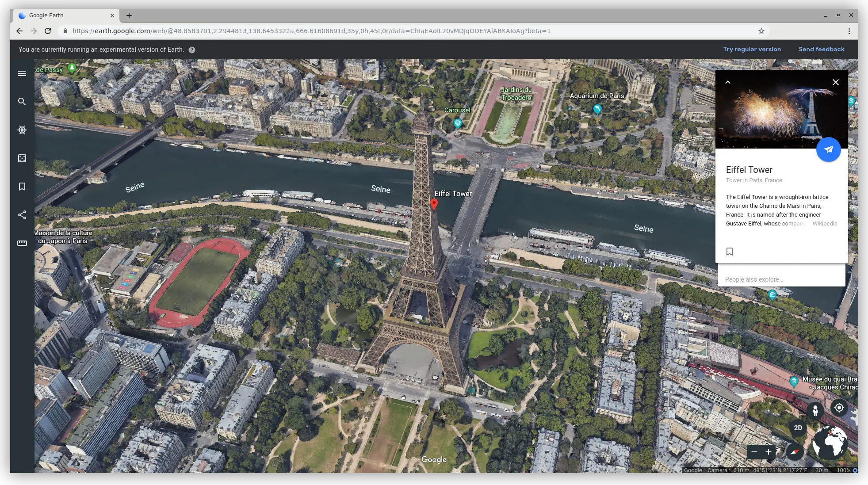Click the Try regular version link
The height and width of the screenshot is (485, 868).
[752, 49]
